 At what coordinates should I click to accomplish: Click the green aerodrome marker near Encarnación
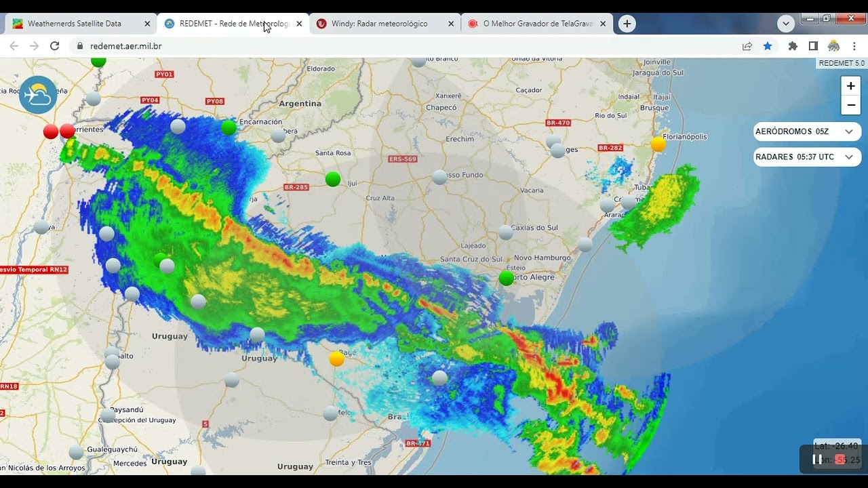coord(229,127)
